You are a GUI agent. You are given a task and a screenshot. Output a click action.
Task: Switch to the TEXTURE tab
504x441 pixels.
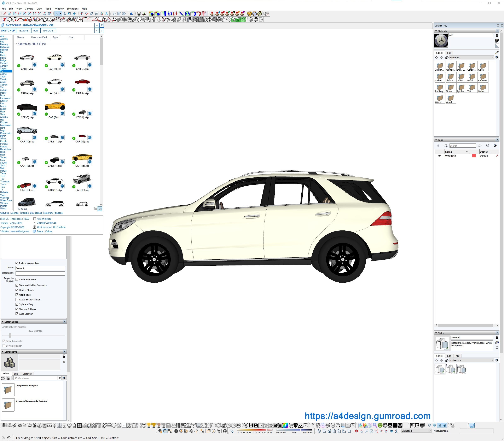23,31
